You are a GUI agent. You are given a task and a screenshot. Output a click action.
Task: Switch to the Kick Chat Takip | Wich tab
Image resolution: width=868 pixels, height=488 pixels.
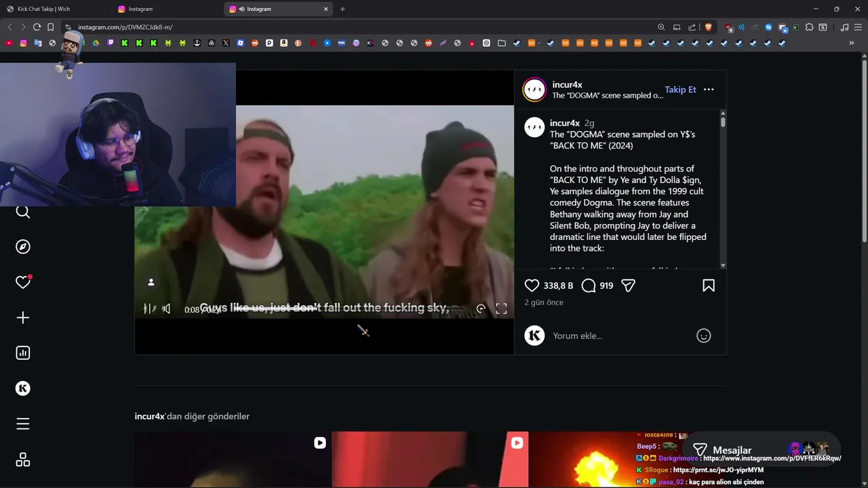tap(56, 9)
